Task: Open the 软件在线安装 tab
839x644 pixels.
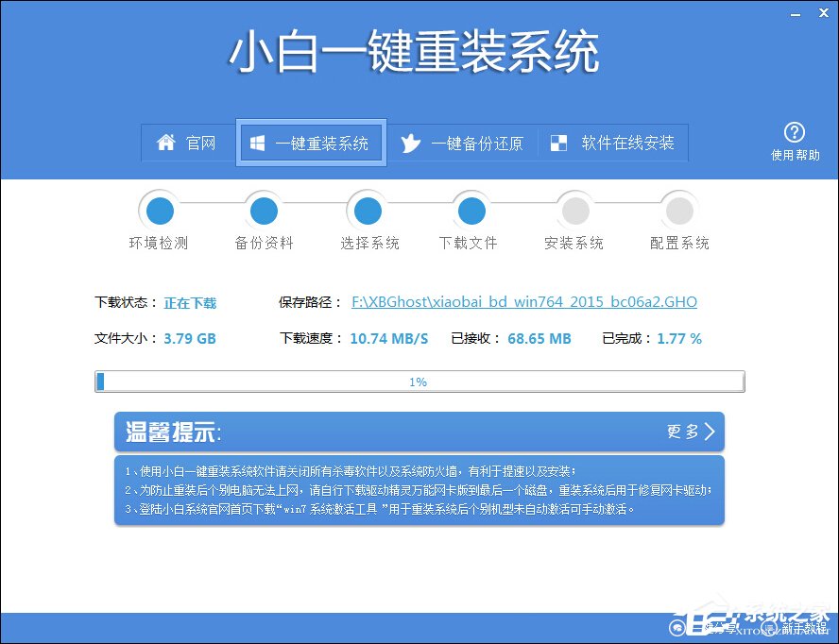Action: (x=614, y=143)
